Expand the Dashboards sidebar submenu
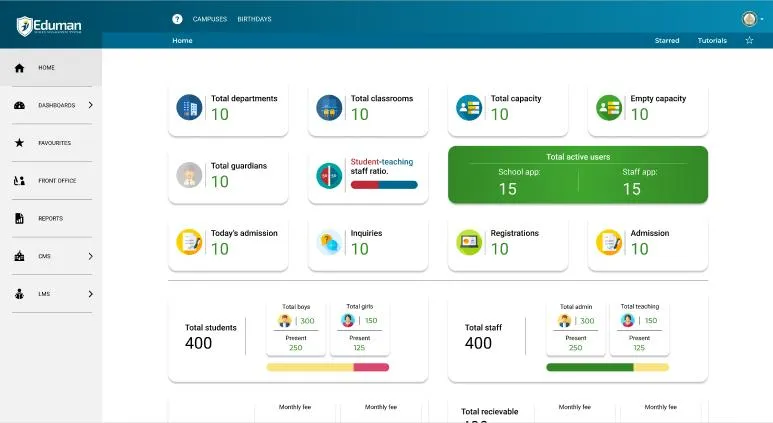The height and width of the screenshot is (423, 773). 90,105
